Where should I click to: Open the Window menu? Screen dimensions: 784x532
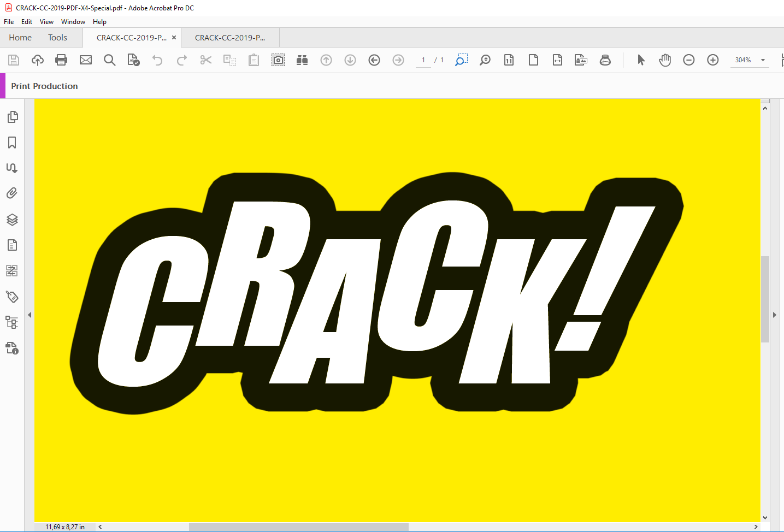73,22
